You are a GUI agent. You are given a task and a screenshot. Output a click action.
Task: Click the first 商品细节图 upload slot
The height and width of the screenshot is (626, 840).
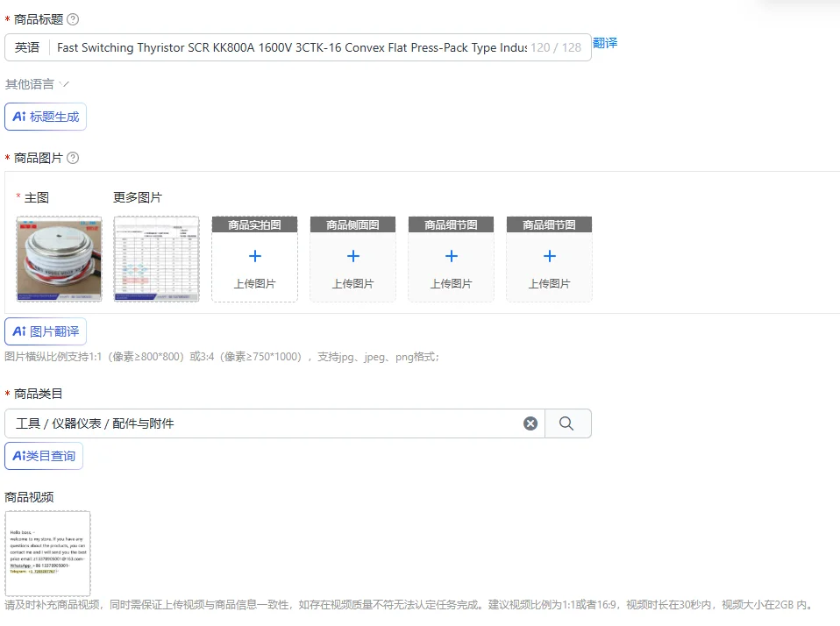pyautogui.click(x=451, y=260)
